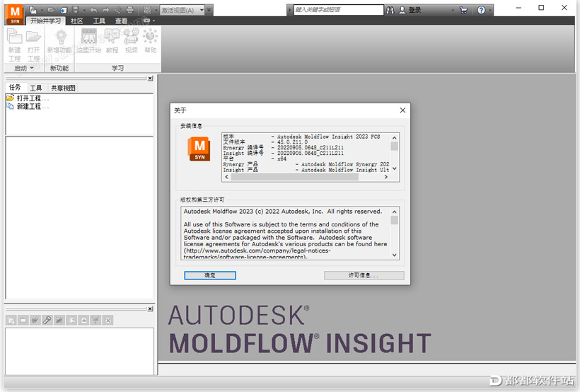
Task: Click the Print icon in quick-access toolbar
Action: (x=130, y=10)
